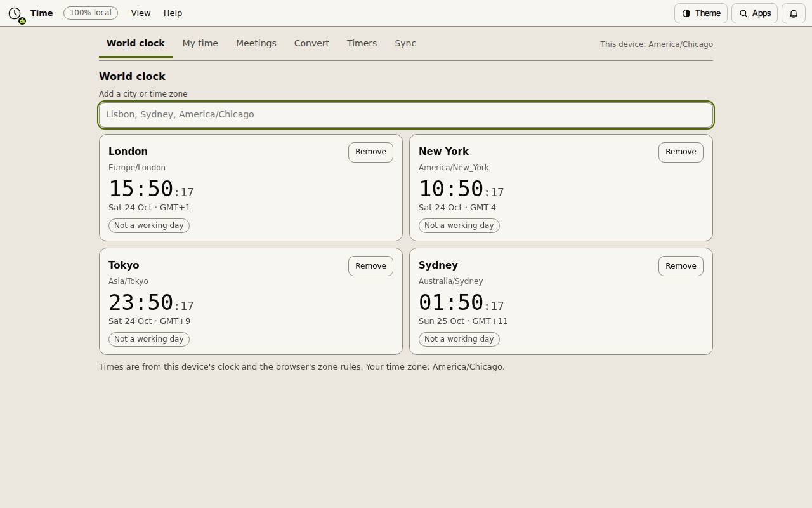812x508 pixels.
Task: Click the Australia/Sydney zone label
Action: 450,281
